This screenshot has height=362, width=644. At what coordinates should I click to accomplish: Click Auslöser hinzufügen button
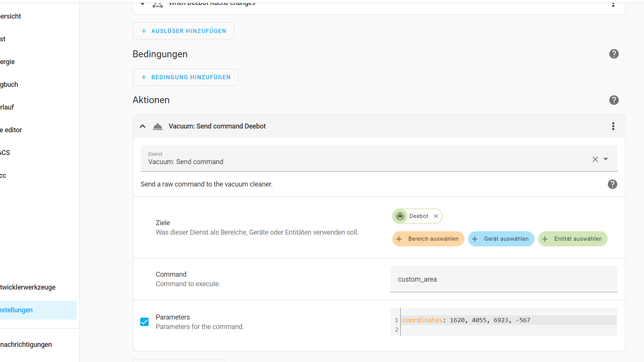pos(183,31)
